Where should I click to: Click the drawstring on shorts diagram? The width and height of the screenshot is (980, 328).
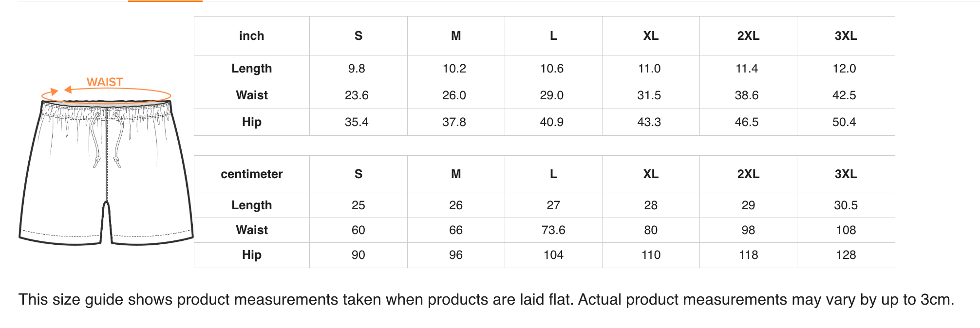click(107, 139)
